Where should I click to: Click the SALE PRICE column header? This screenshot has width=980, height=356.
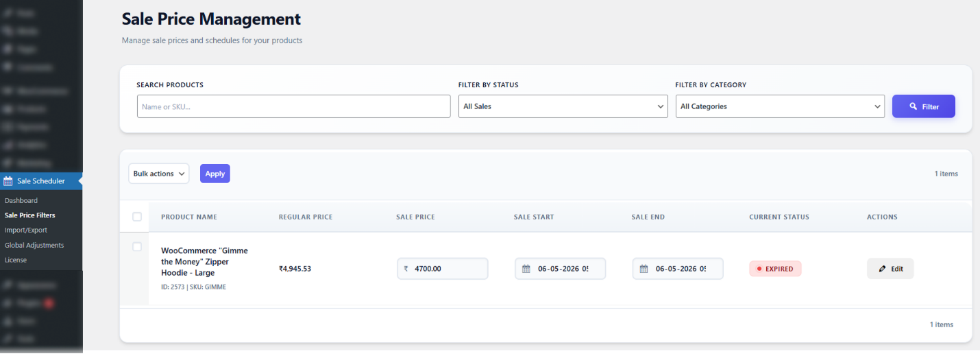(x=415, y=217)
